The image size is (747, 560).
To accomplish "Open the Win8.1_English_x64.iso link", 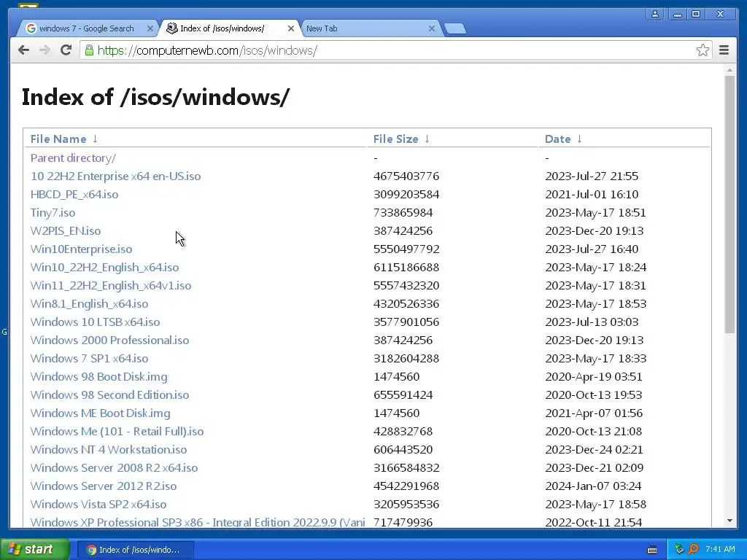I will 89,304.
